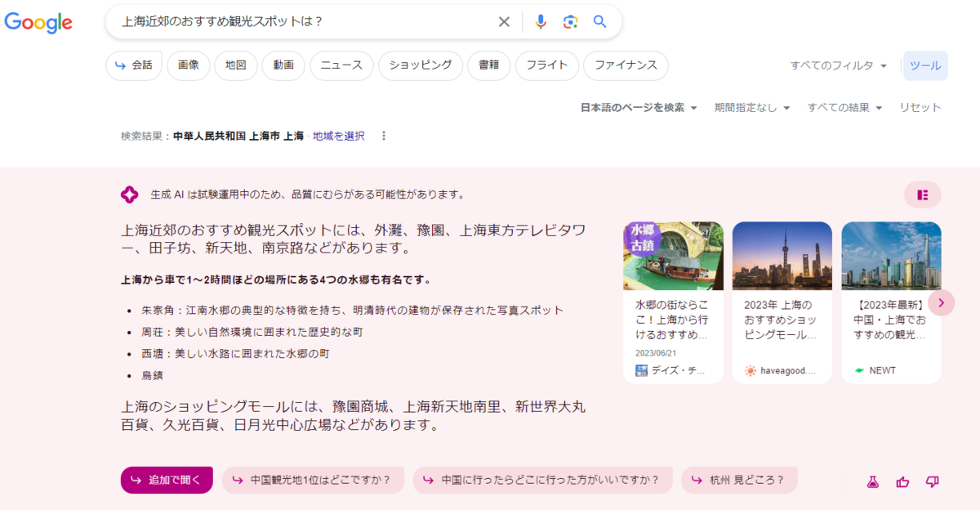Show next source cards with arrow

coord(941,302)
